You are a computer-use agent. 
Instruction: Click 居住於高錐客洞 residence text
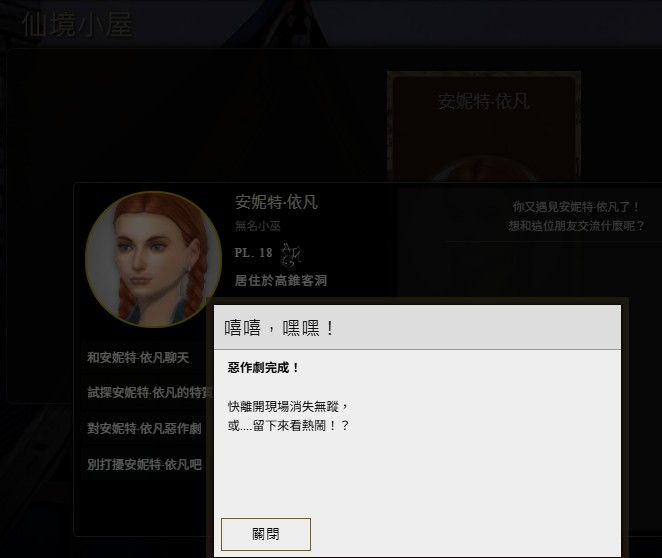(281, 280)
